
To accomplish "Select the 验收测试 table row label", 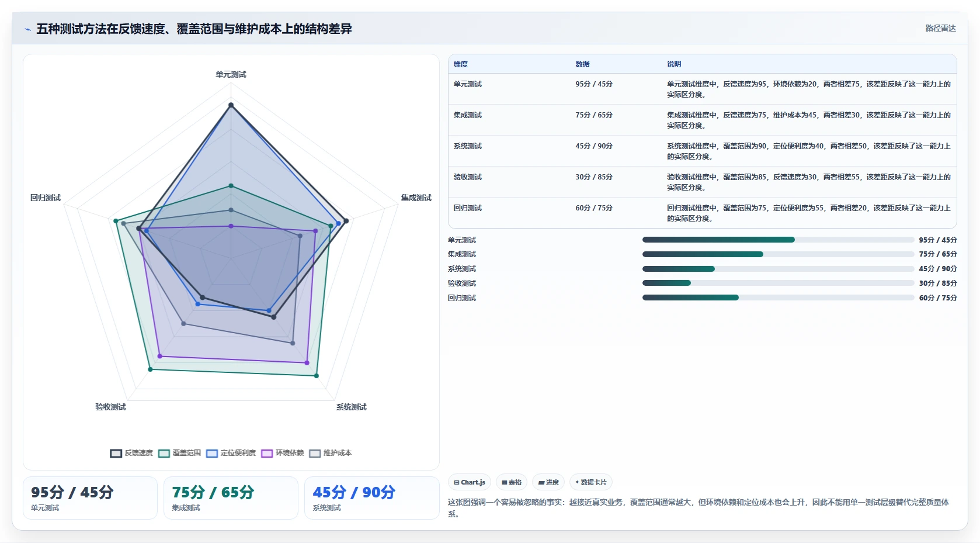I will coord(468,177).
